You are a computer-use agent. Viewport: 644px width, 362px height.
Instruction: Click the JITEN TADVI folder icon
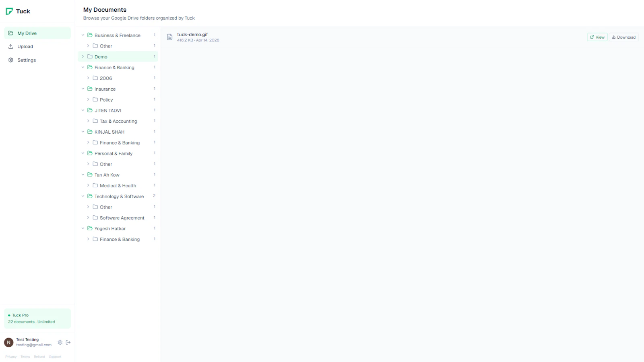(90, 110)
